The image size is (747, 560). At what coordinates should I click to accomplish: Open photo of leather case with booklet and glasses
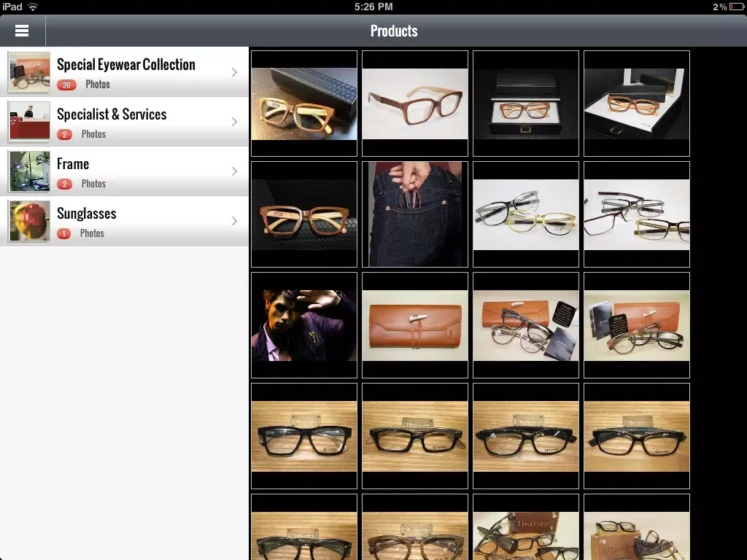637,325
